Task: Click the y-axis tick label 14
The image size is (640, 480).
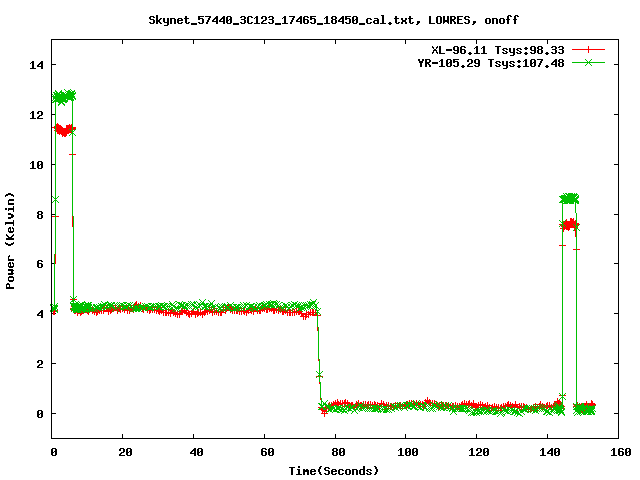Action: coord(37,65)
